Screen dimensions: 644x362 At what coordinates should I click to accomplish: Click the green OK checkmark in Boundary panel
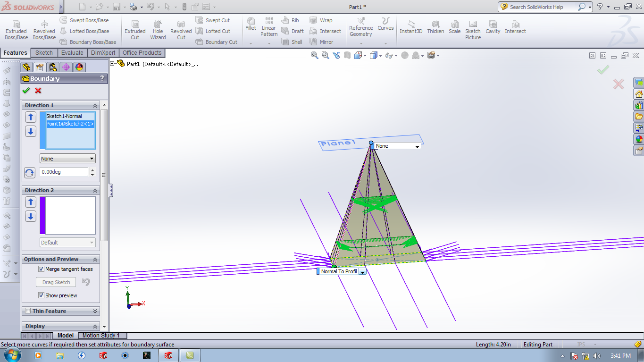pos(26,91)
